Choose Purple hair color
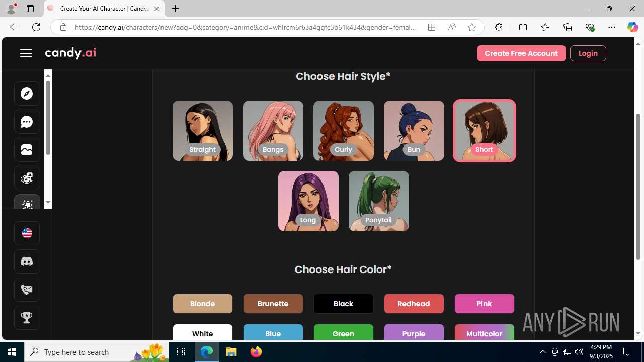644x362 pixels. 414,332
